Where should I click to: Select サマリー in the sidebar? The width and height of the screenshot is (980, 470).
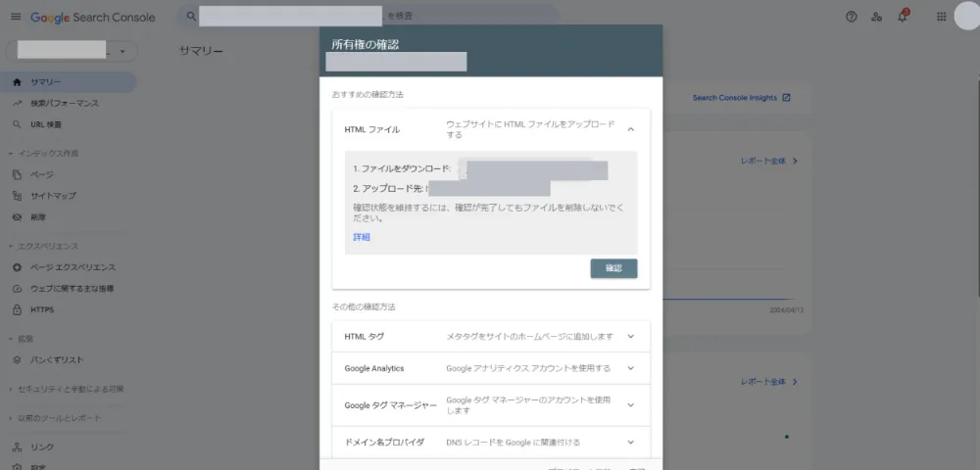(x=69, y=82)
